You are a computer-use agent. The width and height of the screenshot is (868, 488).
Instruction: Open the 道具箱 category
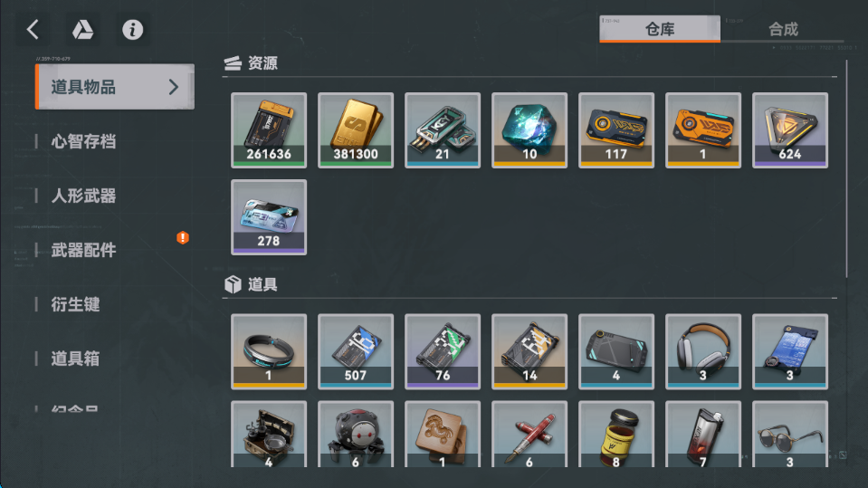tap(75, 359)
